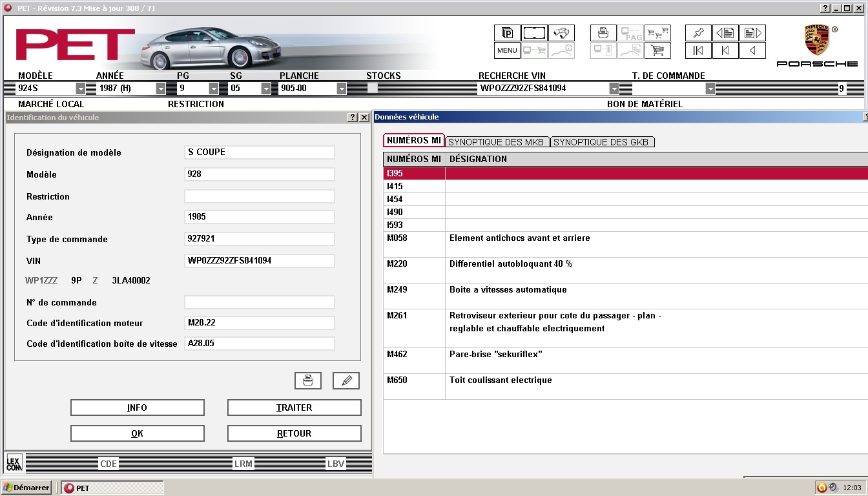Select M249 Boite a vitesses automatique

coord(625,296)
